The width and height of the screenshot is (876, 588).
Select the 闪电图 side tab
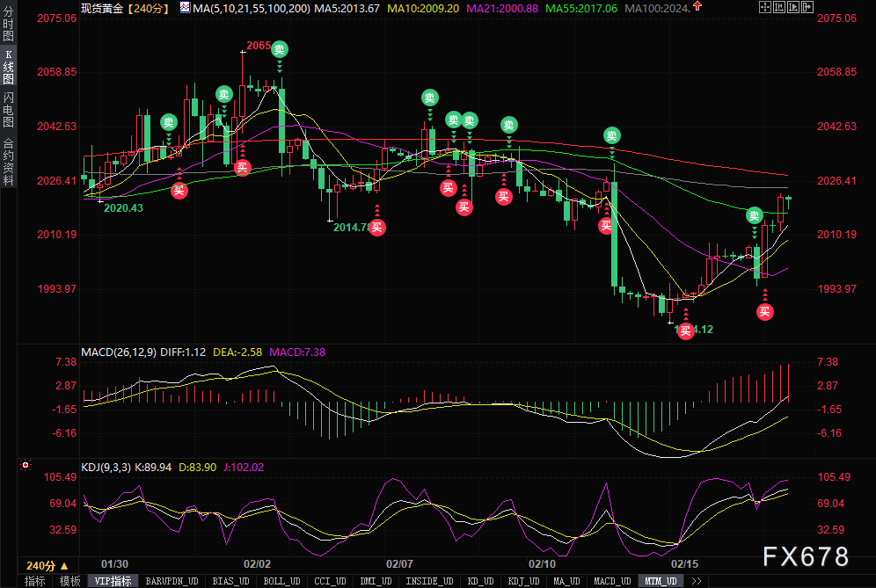(9, 110)
